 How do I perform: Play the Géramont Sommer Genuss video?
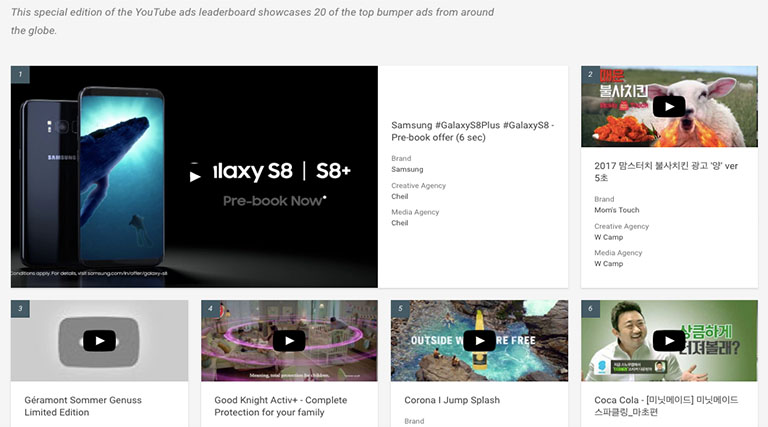99,340
